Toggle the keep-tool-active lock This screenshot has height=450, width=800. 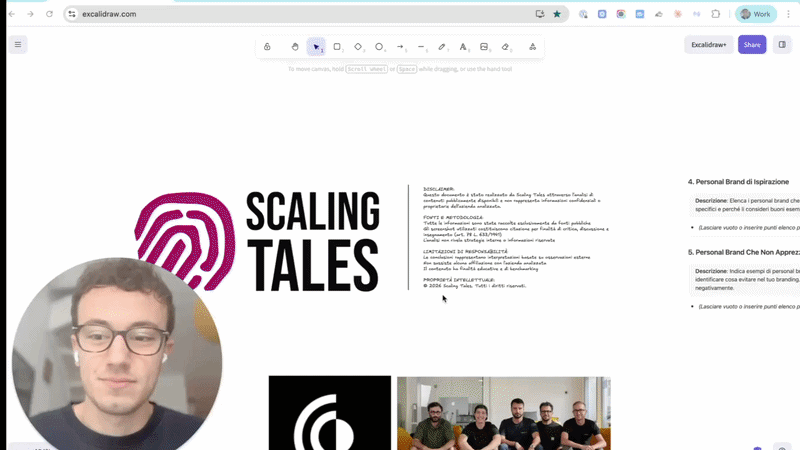(x=267, y=46)
